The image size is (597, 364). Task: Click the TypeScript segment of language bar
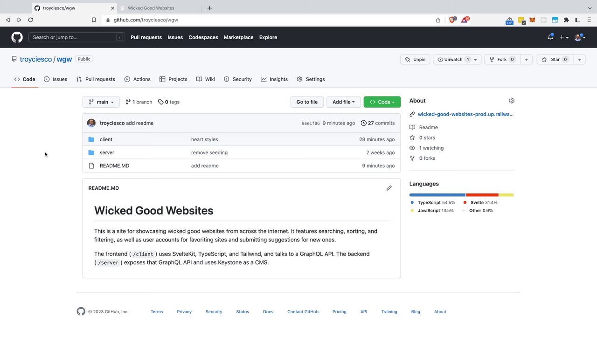click(x=437, y=195)
